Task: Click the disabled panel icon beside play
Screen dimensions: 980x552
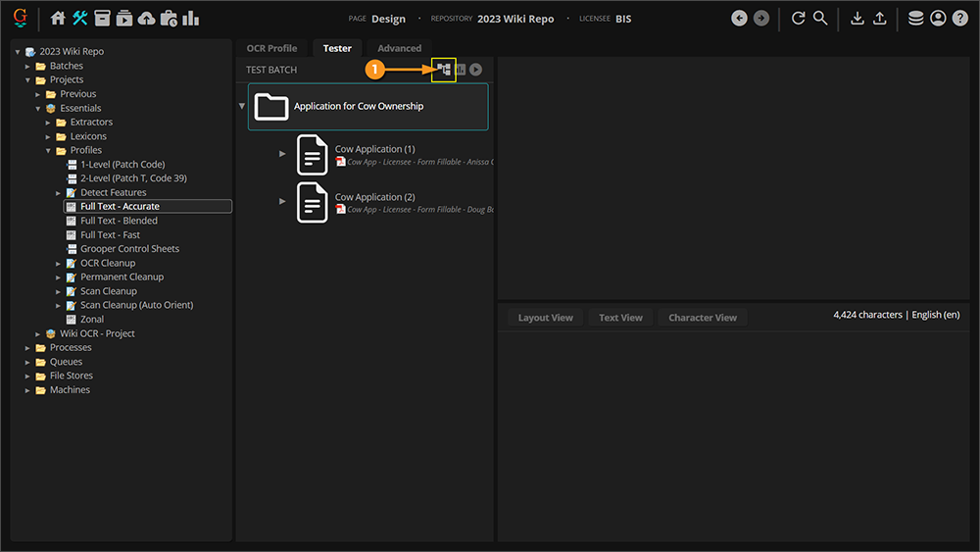Action: (462, 70)
